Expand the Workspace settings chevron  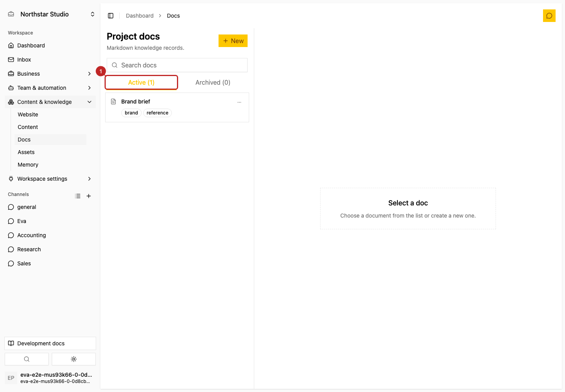pyautogui.click(x=89, y=179)
